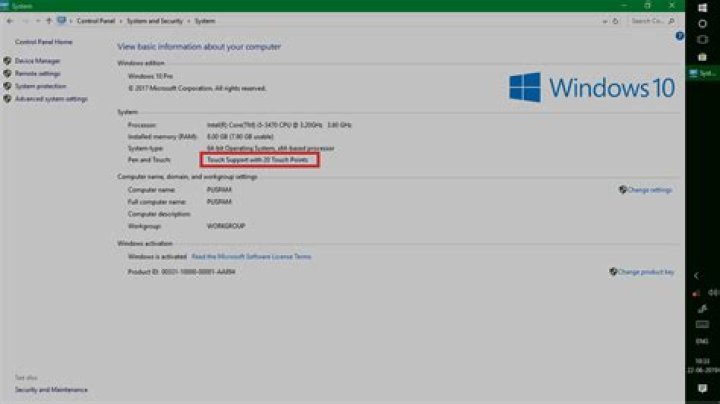Click Change settings link
The height and width of the screenshot is (404, 720).
tap(649, 190)
